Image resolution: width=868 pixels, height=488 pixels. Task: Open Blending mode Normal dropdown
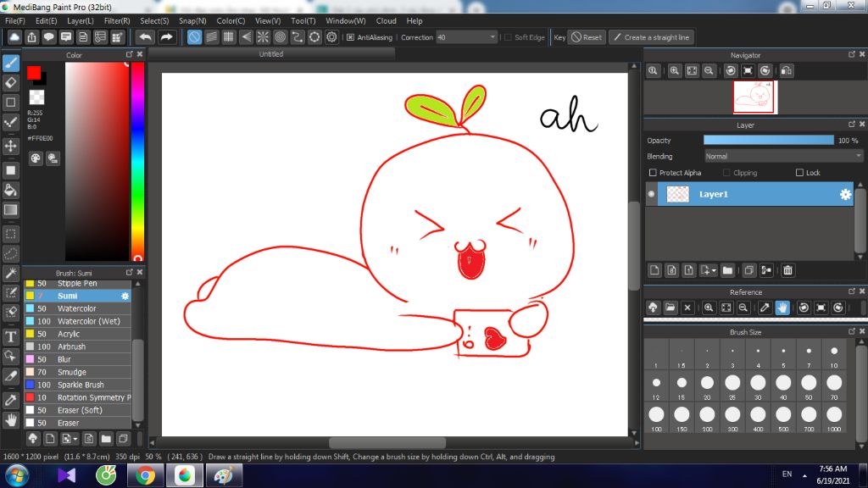tap(783, 157)
